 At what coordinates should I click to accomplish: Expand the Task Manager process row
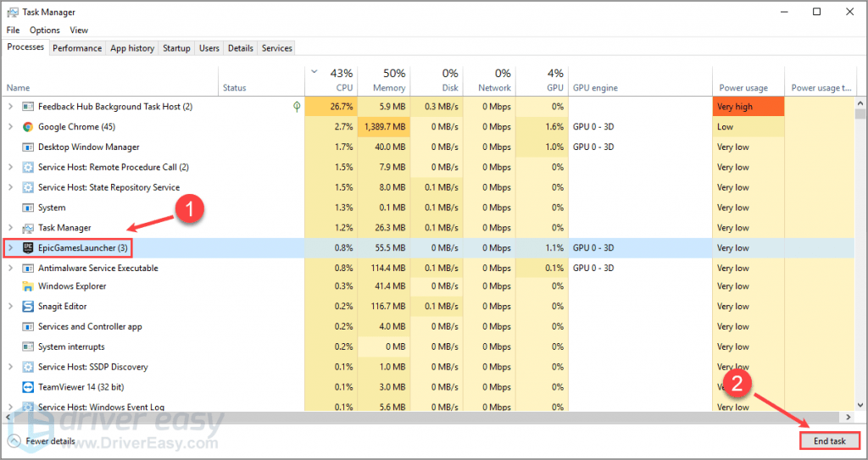tap(10, 228)
